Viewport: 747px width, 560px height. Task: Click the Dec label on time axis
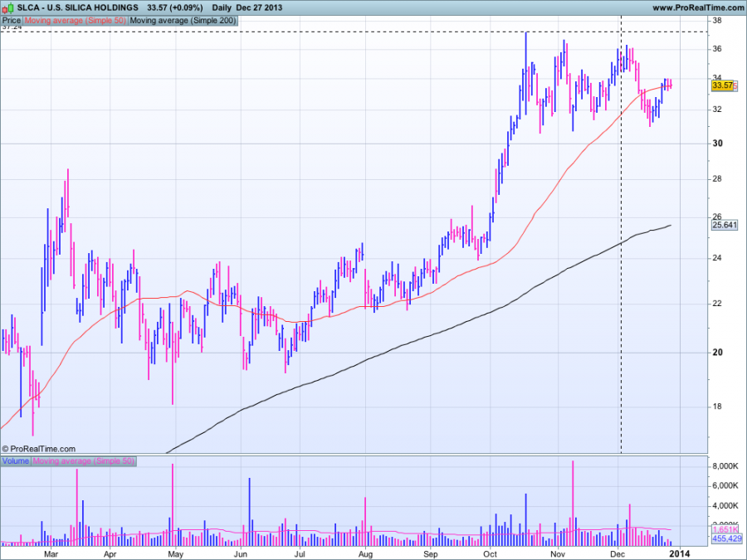click(x=618, y=554)
